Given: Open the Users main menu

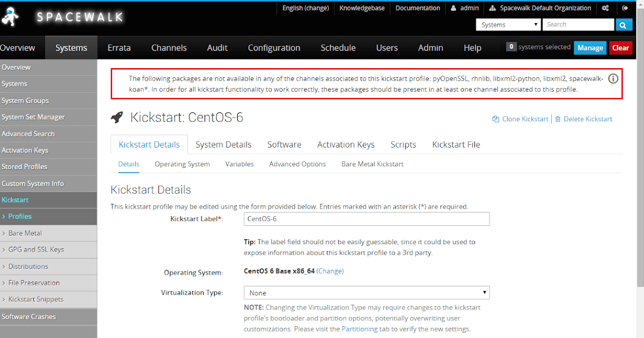Looking at the screenshot, I should coord(387,48).
